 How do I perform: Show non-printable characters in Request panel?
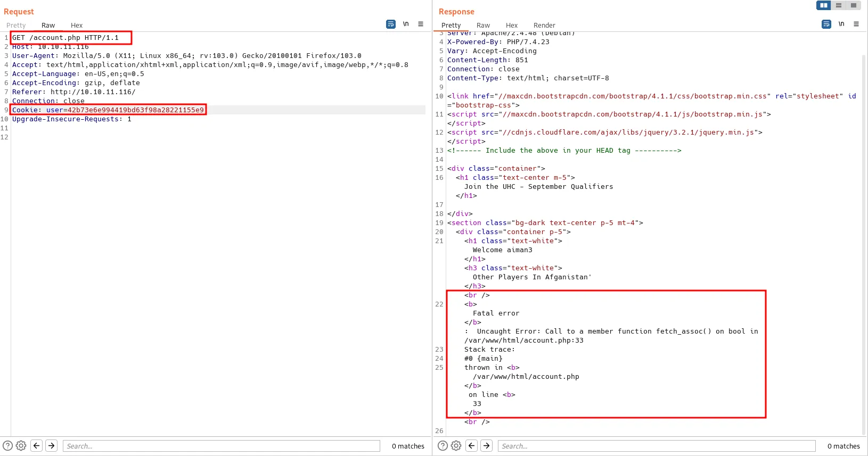tap(406, 24)
